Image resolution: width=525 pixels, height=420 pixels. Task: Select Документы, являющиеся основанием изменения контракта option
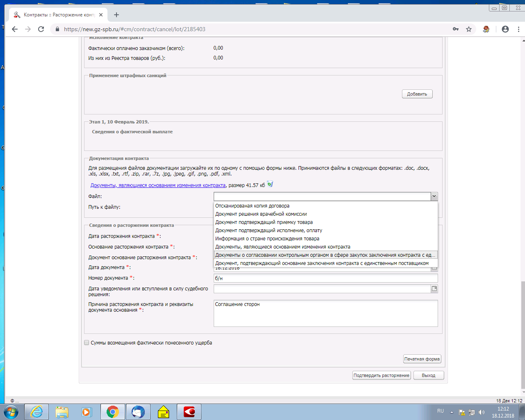tap(326, 247)
